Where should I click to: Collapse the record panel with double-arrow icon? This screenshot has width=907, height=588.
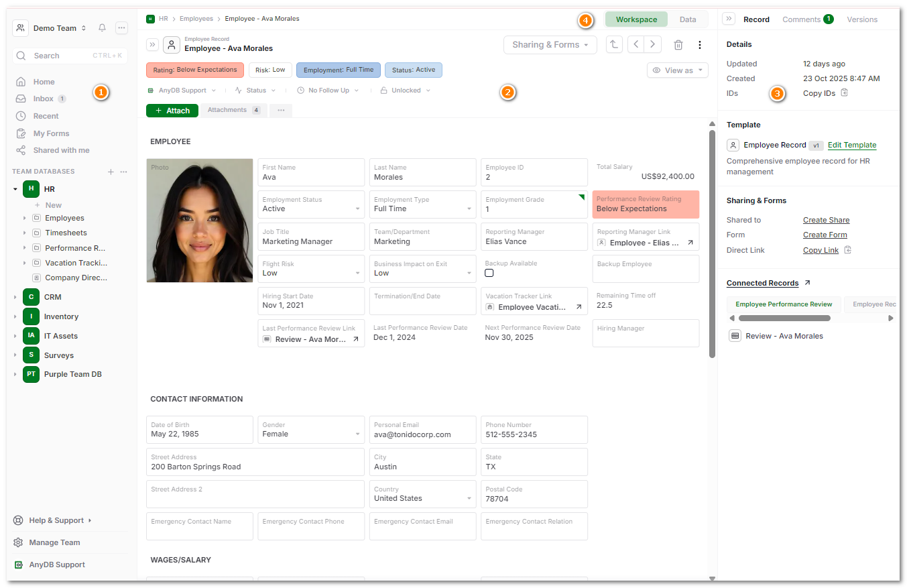click(152, 44)
